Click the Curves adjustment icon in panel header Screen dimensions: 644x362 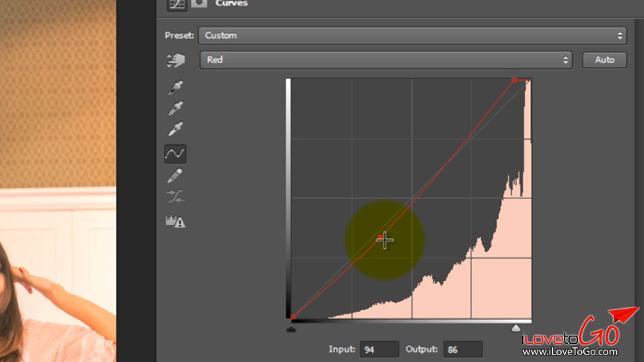(177, 5)
